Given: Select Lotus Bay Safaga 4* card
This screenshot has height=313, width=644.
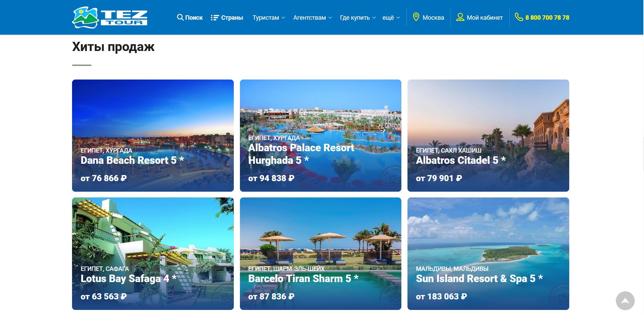Looking at the screenshot, I should pyautogui.click(x=153, y=254).
